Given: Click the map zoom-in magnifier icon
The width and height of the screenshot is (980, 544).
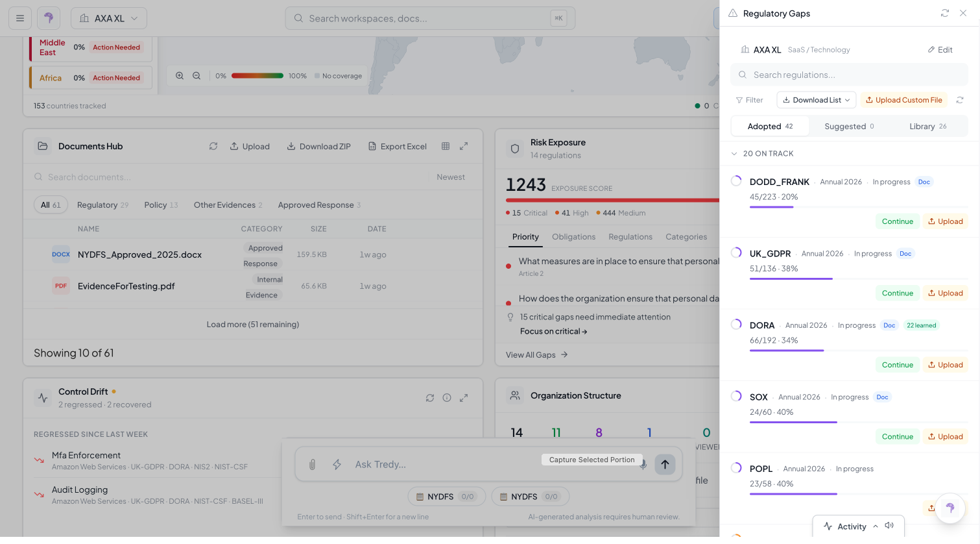Looking at the screenshot, I should click(x=180, y=76).
